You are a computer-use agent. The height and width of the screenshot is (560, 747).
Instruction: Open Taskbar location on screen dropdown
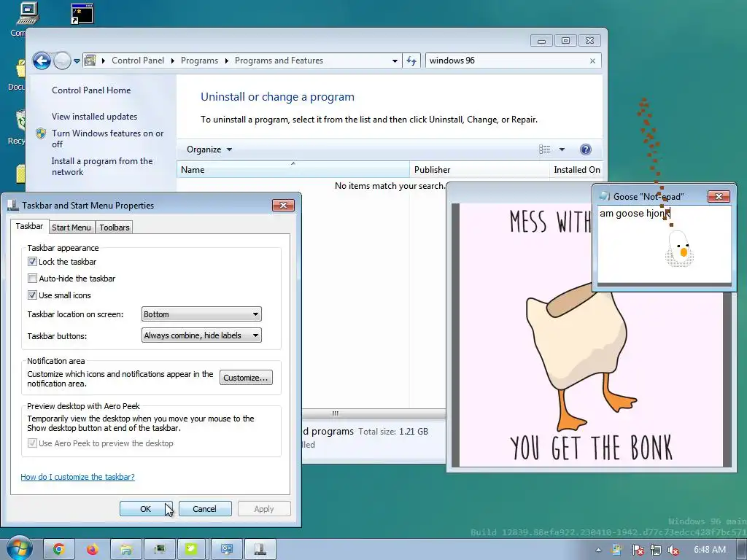(201, 314)
